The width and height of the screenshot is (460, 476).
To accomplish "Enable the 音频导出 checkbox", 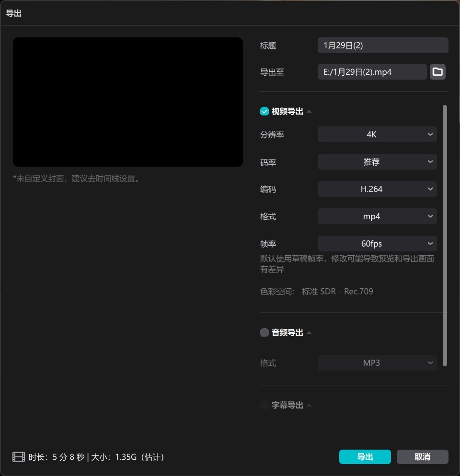I will [264, 332].
